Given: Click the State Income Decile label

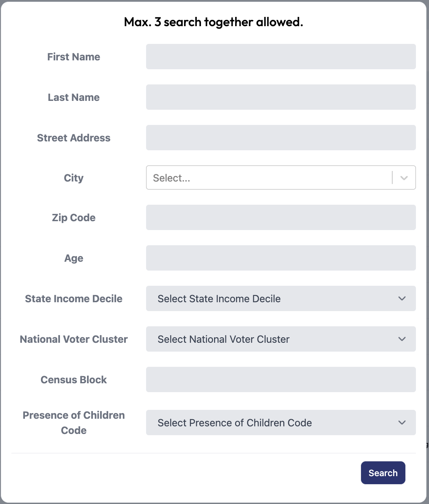Looking at the screenshot, I should (73, 298).
